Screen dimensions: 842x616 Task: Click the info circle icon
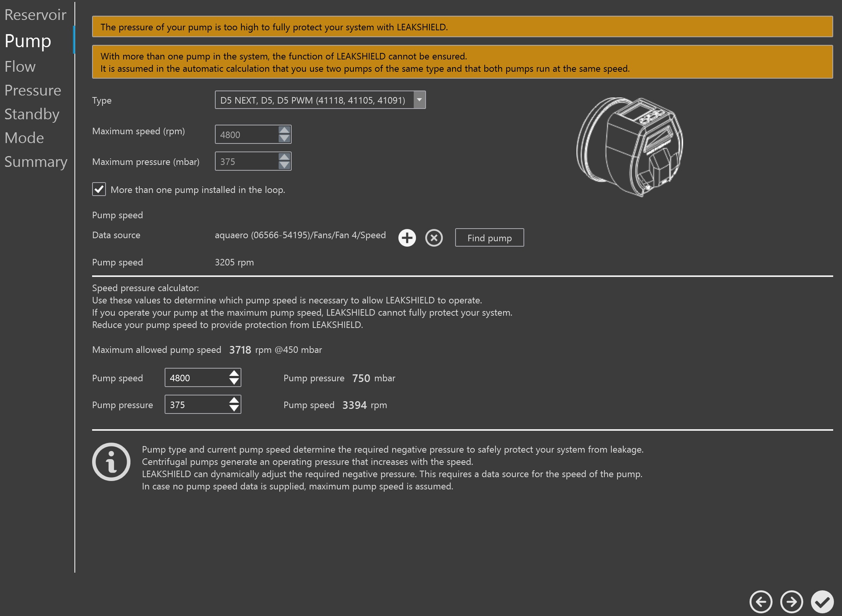click(x=111, y=461)
